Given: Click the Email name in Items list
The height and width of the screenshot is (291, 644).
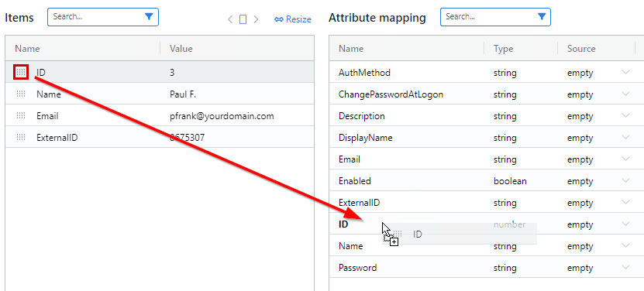Looking at the screenshot, I should point(47,116).
